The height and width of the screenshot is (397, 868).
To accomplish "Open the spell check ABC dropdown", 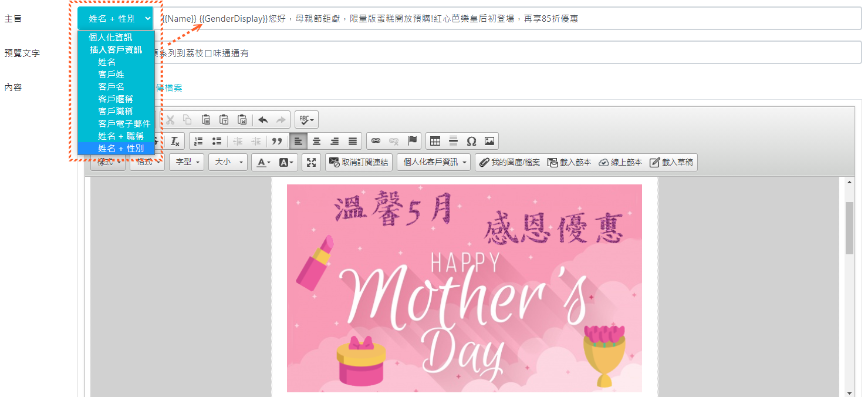I will tap(306, 120).
